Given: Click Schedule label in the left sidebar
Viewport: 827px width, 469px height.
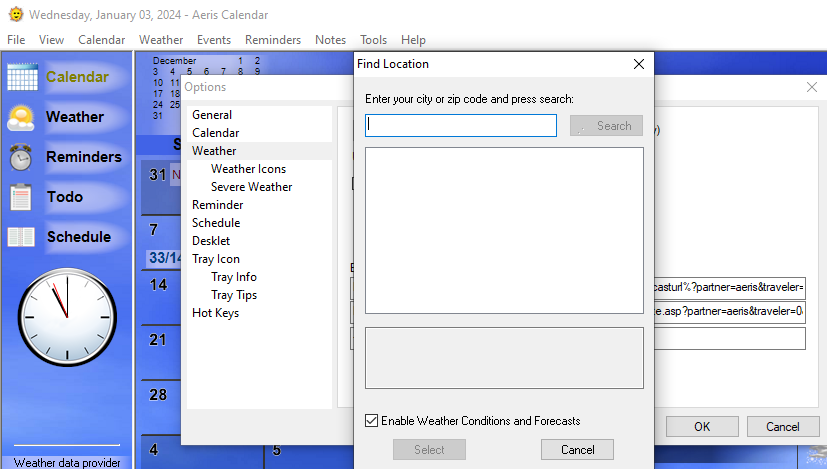Looking at the screenshot, I should tap(79, 237).
